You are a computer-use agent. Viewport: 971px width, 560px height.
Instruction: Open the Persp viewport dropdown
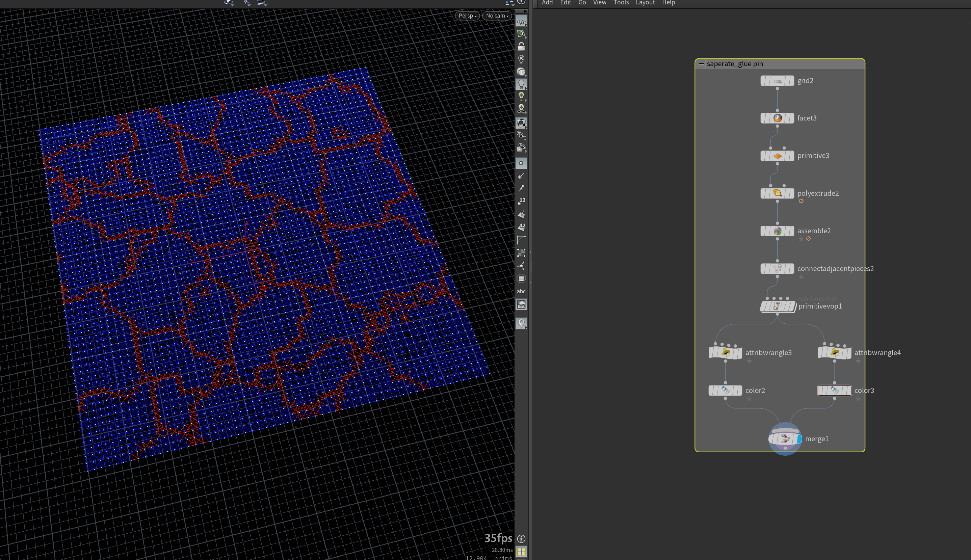[467, 16]
